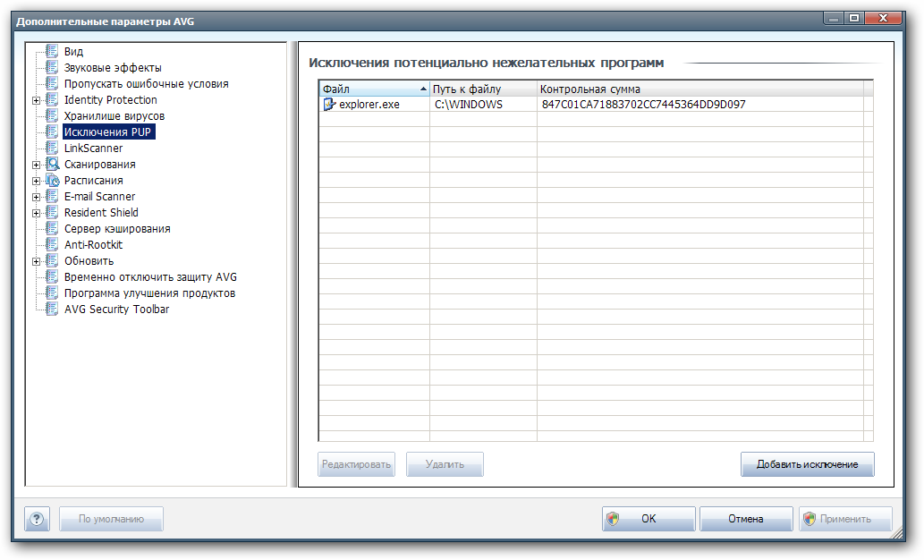The image size is (924, 560).
Task: Click the icon beside Resident Shield
Action: pyautogui.click(x=52, y=212)
